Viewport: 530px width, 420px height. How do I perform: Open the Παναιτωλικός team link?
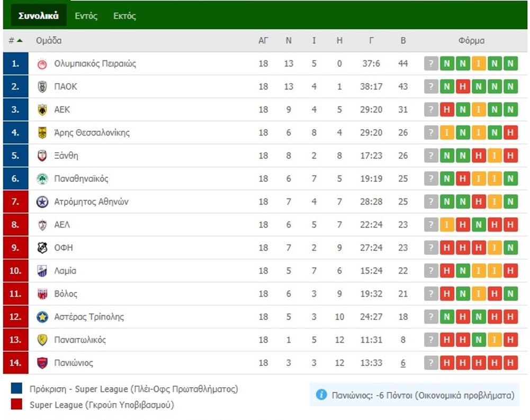point(80,340)
